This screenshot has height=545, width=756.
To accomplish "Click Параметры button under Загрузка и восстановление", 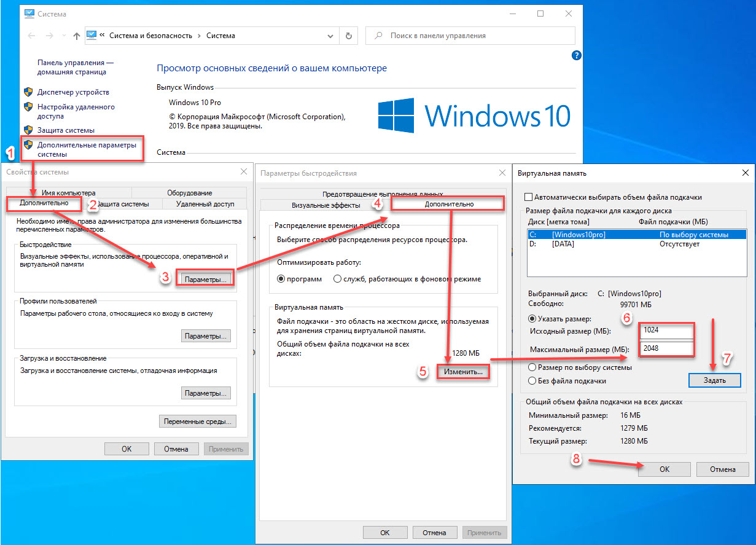I will point(206,393).
